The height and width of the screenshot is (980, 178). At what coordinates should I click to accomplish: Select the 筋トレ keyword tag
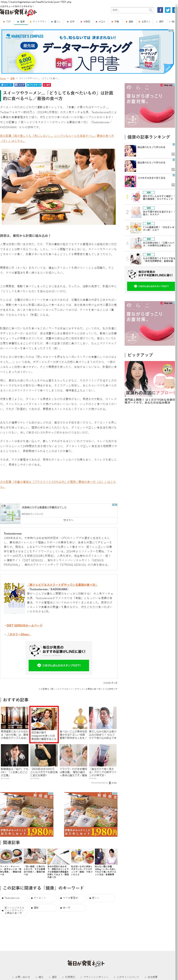tap(102, 898)
